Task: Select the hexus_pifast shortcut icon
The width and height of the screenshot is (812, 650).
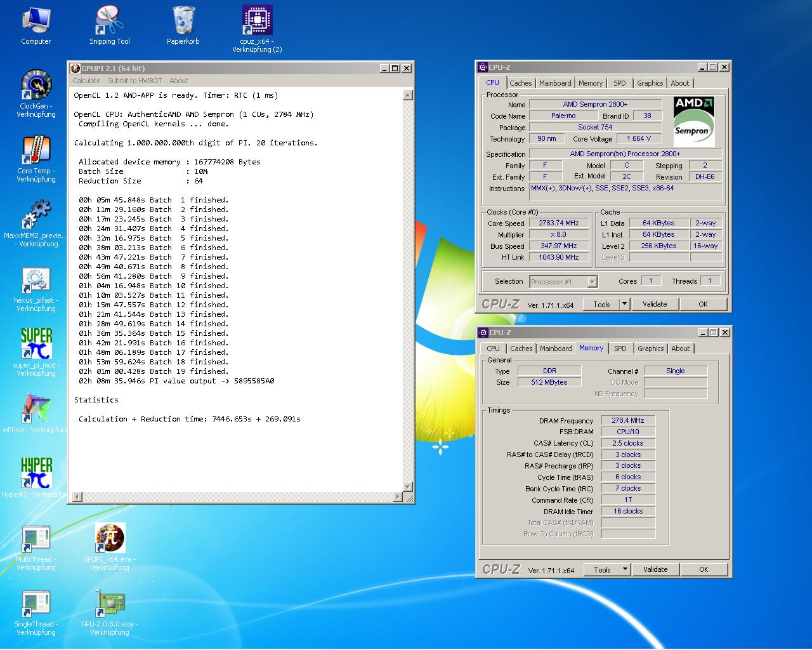Action: (36, 289)
